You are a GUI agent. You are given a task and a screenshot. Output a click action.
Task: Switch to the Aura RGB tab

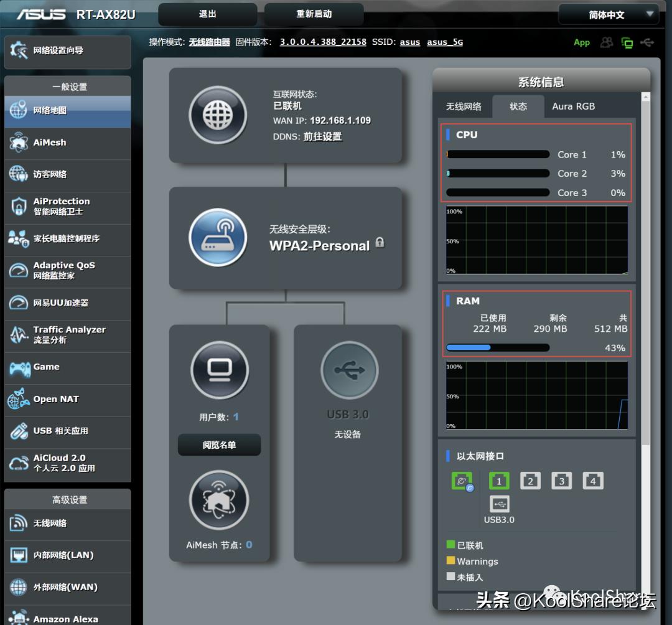click(573, 106)
